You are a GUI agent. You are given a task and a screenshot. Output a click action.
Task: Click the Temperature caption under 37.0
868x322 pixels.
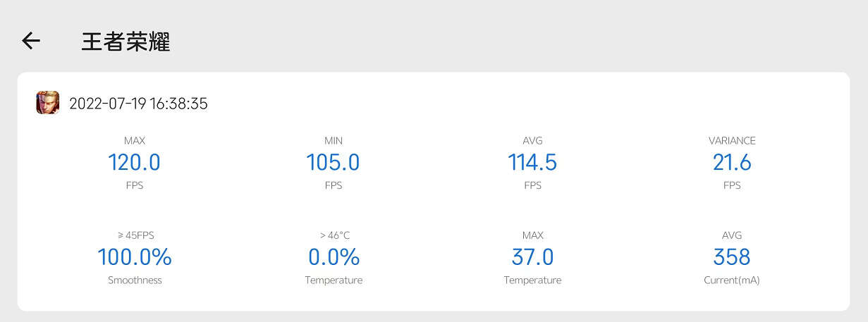[532, 280]
